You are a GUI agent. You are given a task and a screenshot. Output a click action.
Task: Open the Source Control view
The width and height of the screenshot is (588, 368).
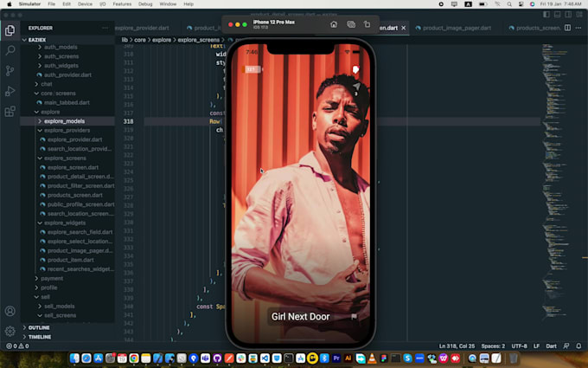[x=10, y=71]
